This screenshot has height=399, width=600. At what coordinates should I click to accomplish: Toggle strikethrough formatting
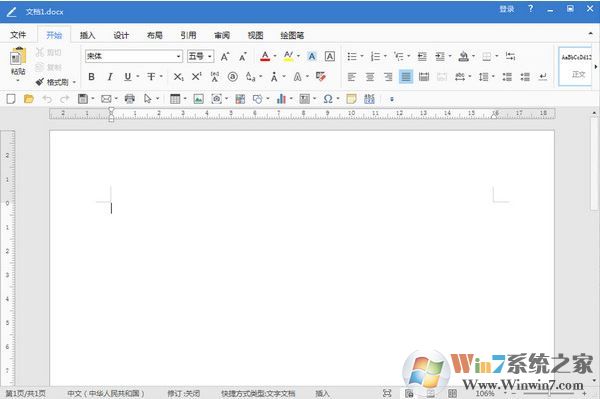151,77
